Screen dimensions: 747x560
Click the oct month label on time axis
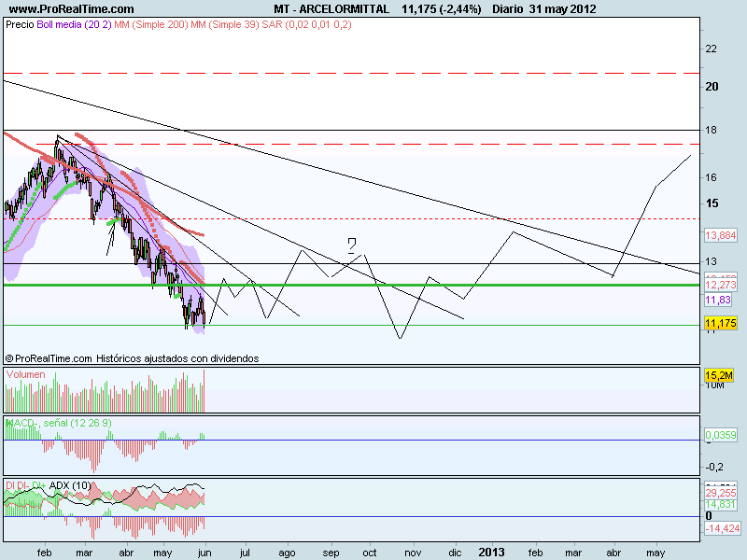[369, 553]
